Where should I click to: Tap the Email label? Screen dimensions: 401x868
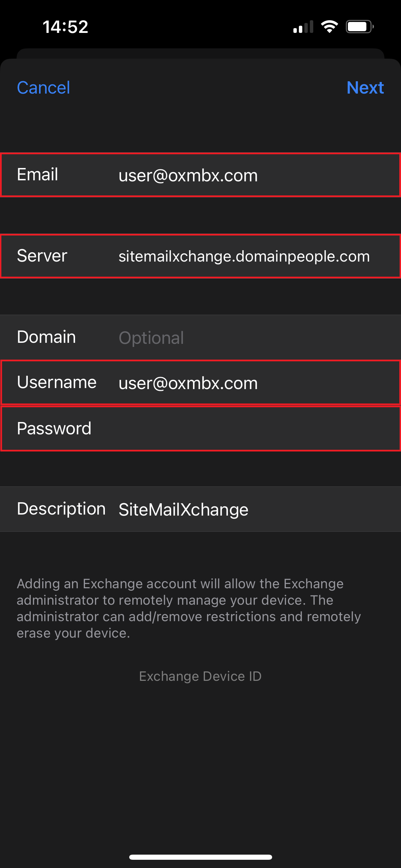(38, 174)
